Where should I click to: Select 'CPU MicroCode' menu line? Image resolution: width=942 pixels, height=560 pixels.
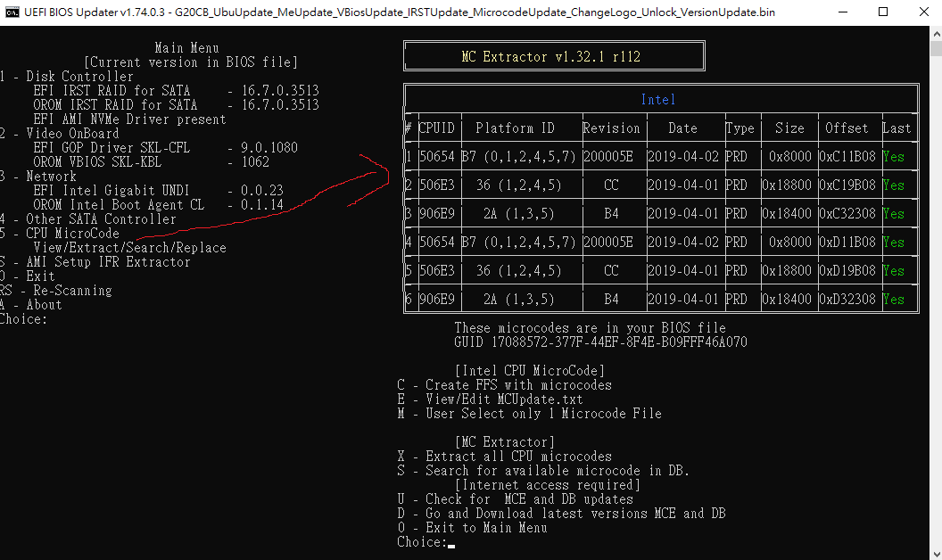click(59, 233)
